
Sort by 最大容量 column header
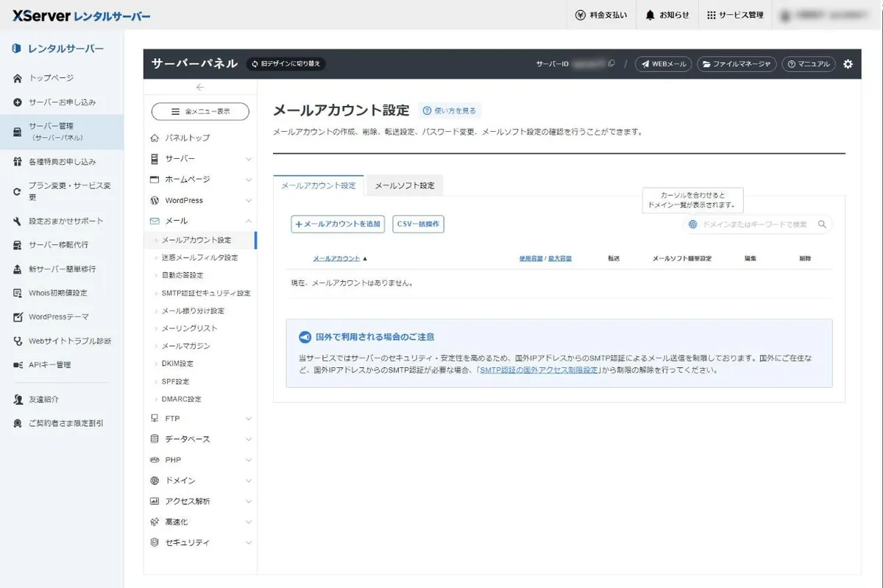[x=559, y=258]
